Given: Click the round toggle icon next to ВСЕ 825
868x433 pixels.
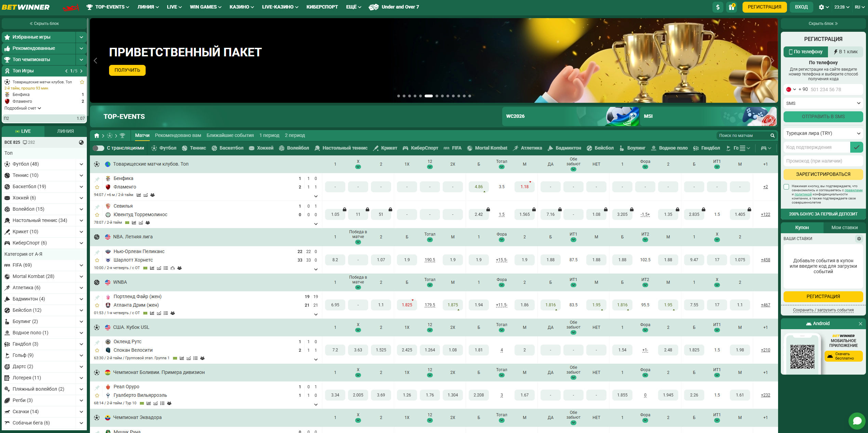Looking at the screenshot, I should click(81, 142).
